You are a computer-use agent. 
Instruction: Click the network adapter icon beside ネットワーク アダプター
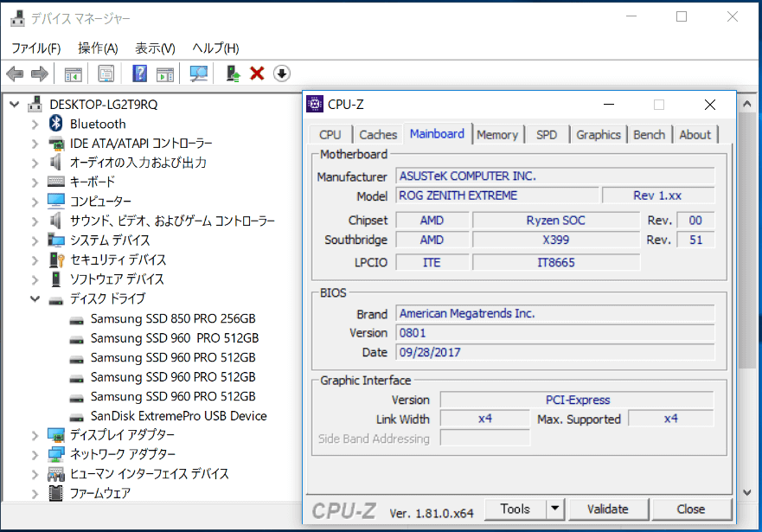pyautogui.click(x=56, y=454)
